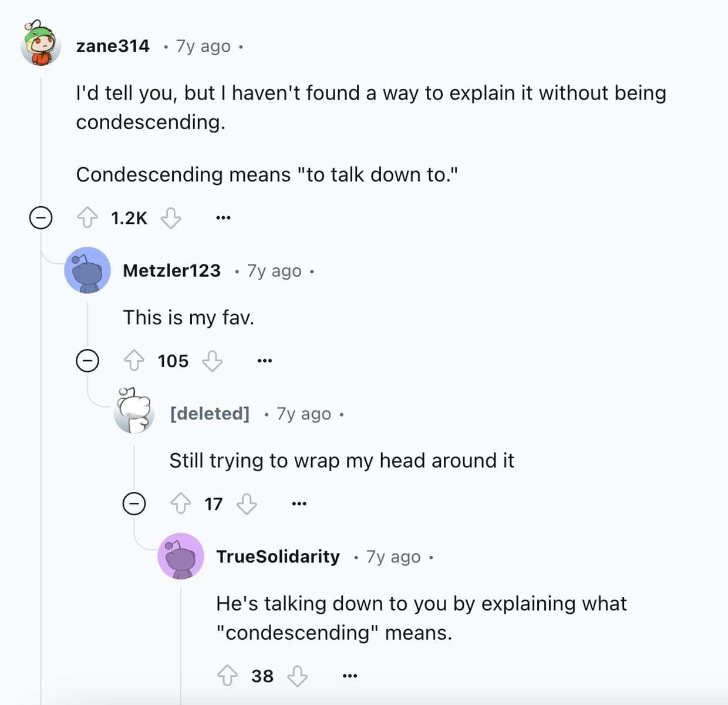Collapse Metzler123's reply thread
The image size is (728, 705).
[x=87, y=361]
